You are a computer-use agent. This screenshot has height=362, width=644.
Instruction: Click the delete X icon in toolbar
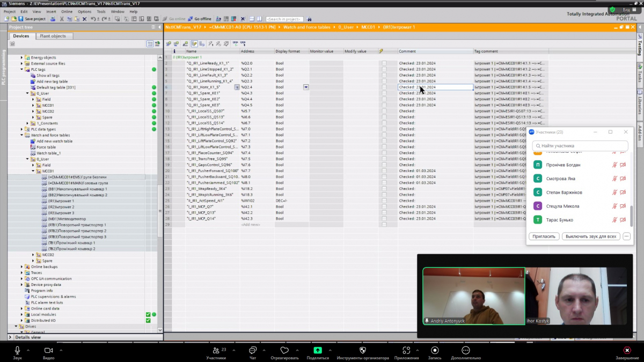[x=84, y=19]
